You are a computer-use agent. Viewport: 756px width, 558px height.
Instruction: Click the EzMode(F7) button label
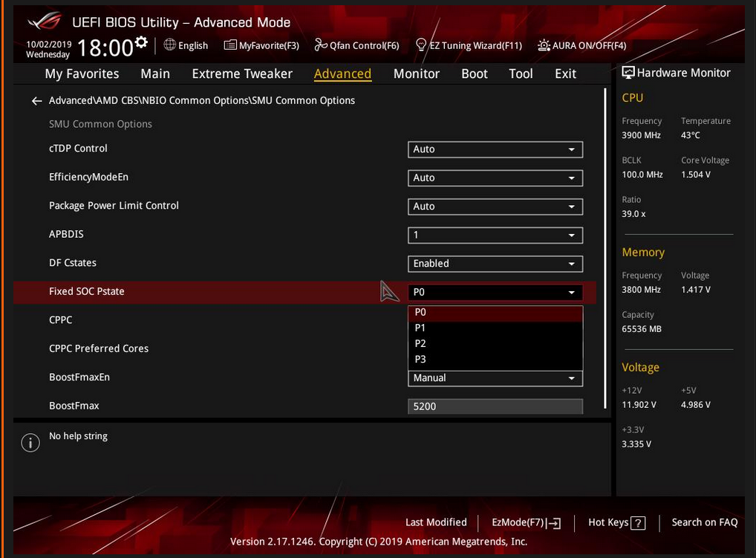(x=518, y=522)
